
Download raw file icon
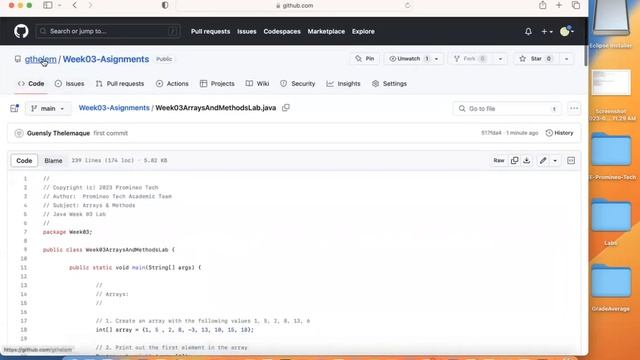527,160
